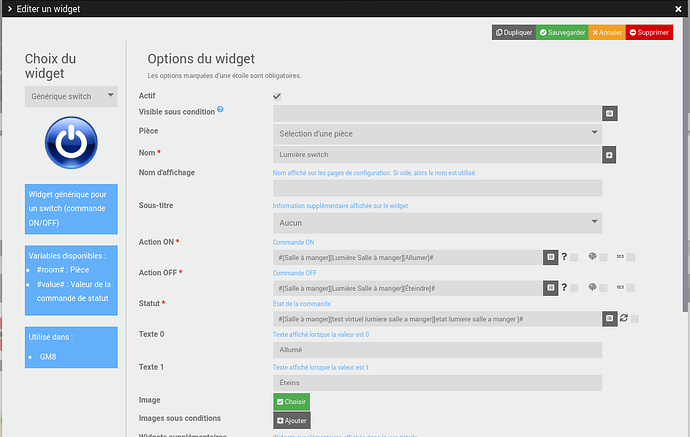Viewport: 690px width, 437px height.
Task: Click into the Visible sous condition field
Action: point(437,114)
